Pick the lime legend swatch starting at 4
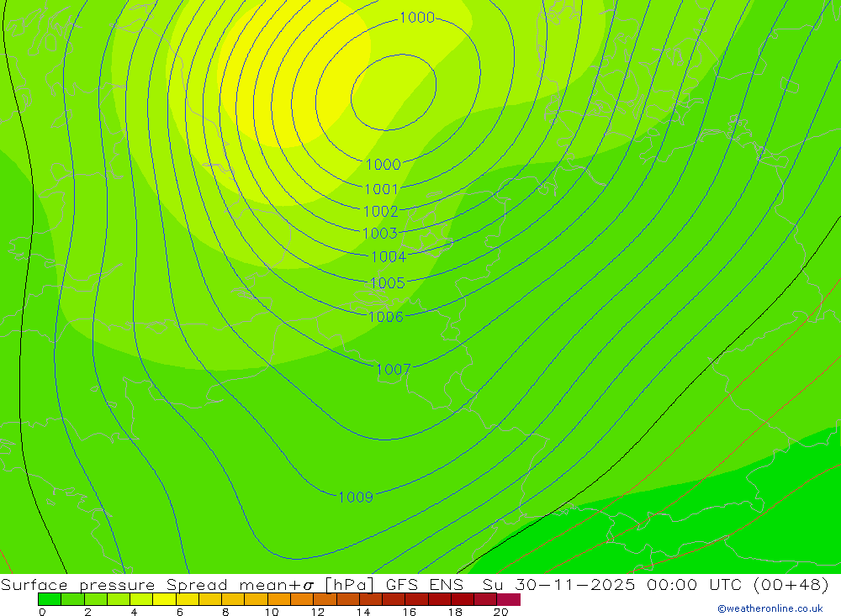 [141, 599]
